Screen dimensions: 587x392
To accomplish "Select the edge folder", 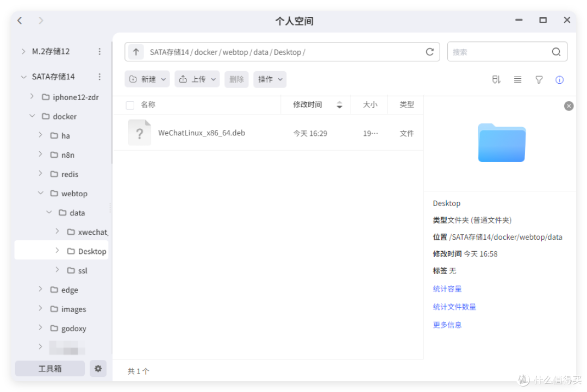I will [64, 290].
